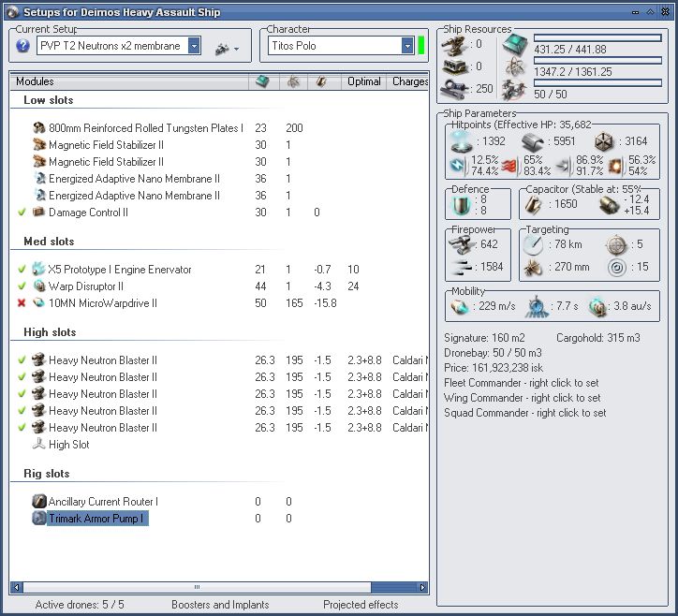Click the launcher hardpoints icon
Screen dimensions: 678x616
[x=455, y=67]
